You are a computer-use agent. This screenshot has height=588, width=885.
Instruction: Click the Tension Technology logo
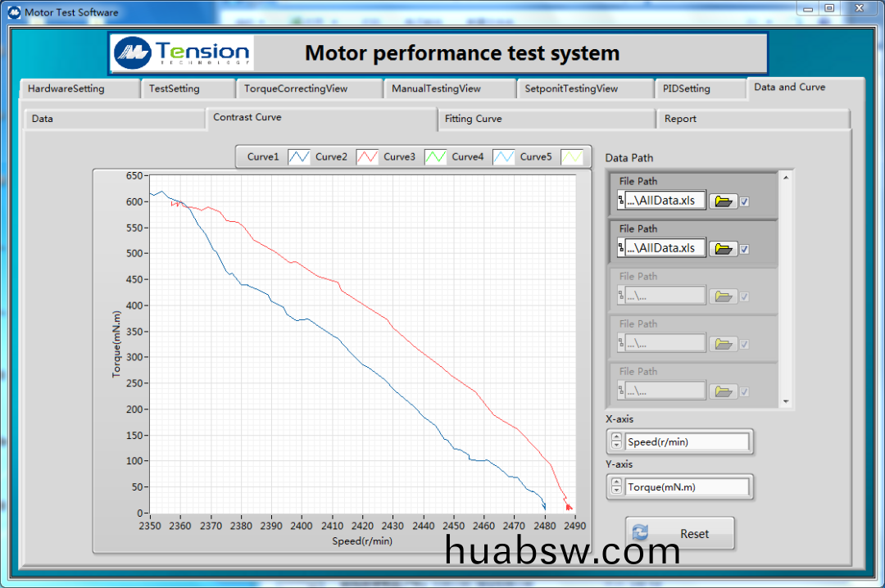tap(182, 53)
